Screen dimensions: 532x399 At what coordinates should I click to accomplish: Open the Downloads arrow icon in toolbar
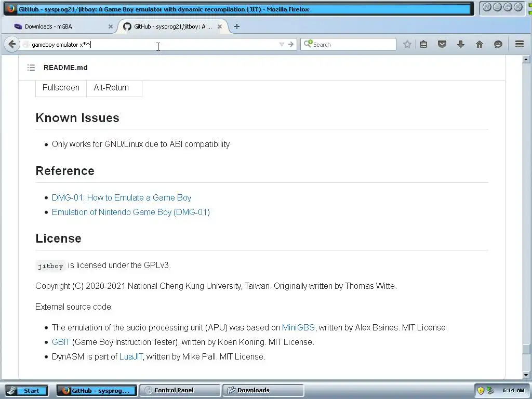click(x=461, y=44)
